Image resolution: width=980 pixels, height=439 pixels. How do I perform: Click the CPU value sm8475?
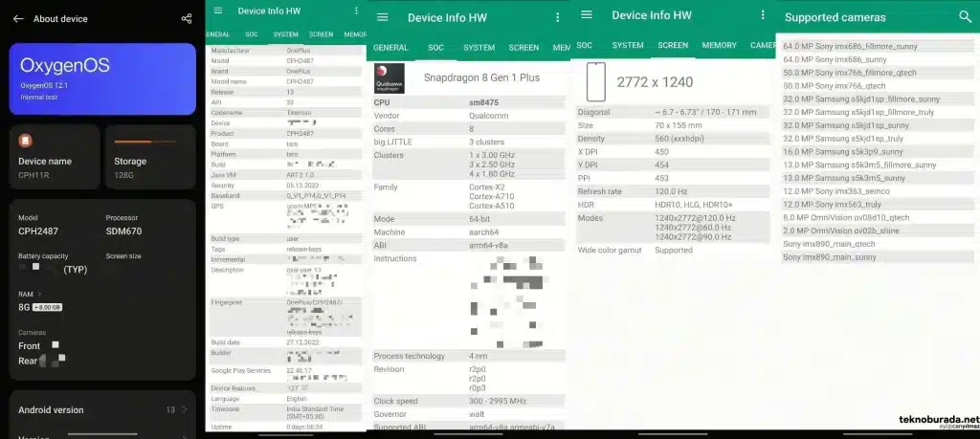[x=483, y=102]
